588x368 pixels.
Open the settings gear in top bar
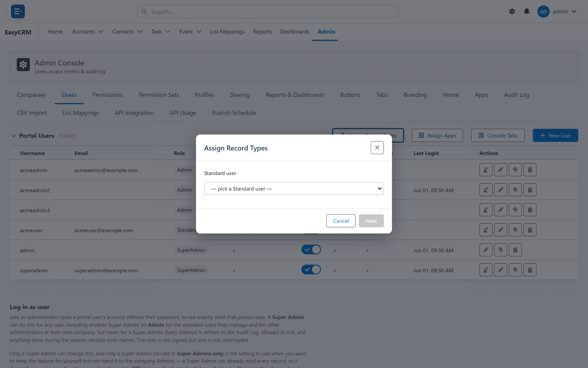pos(512,11)
